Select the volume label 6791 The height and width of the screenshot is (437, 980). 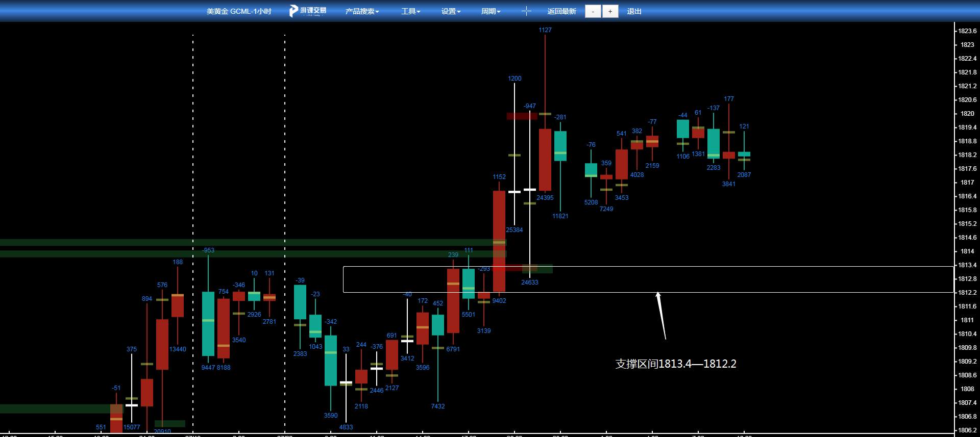[453, 349]
